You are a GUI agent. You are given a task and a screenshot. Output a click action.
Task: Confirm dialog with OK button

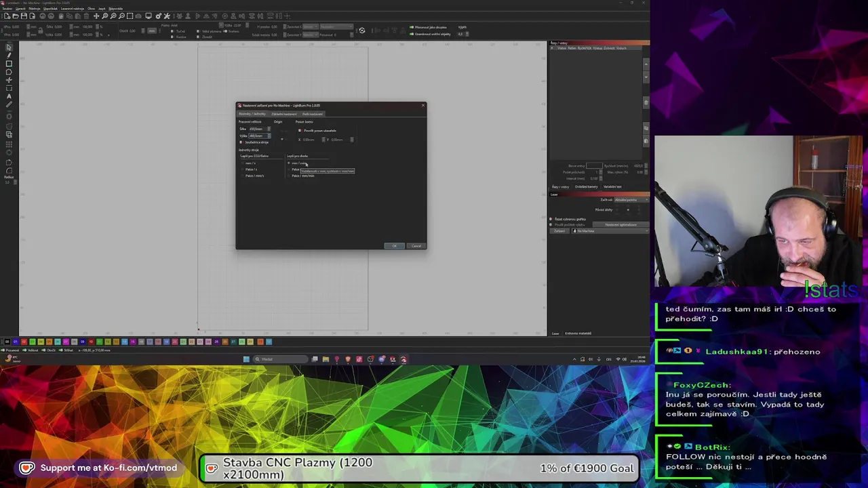tap(395, 245)
